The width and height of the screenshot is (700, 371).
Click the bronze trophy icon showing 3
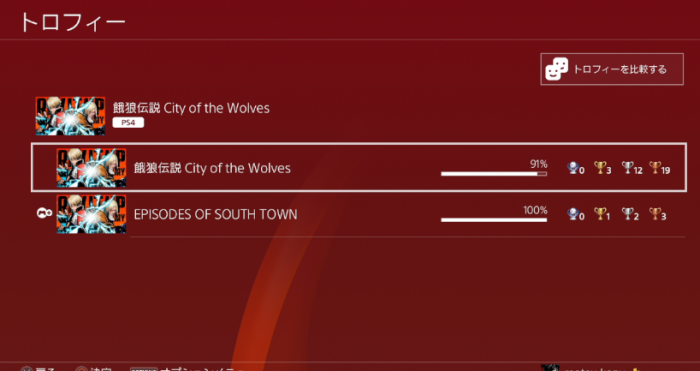tap(655, 214)
